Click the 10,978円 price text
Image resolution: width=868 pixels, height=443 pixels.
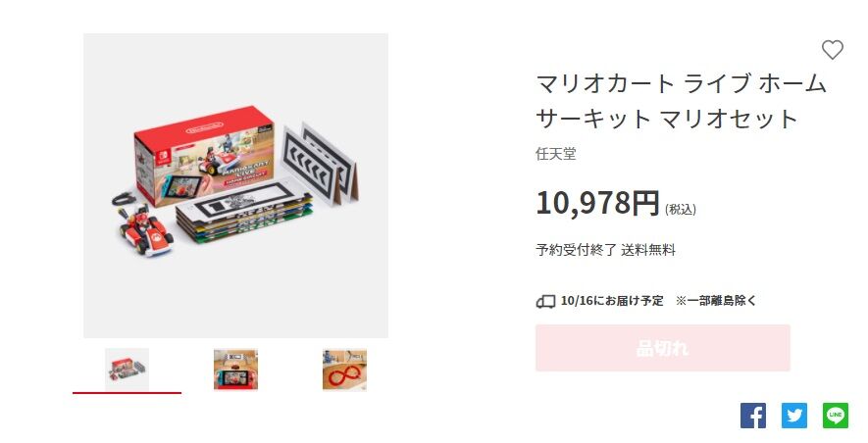click(x=598, y=203)
